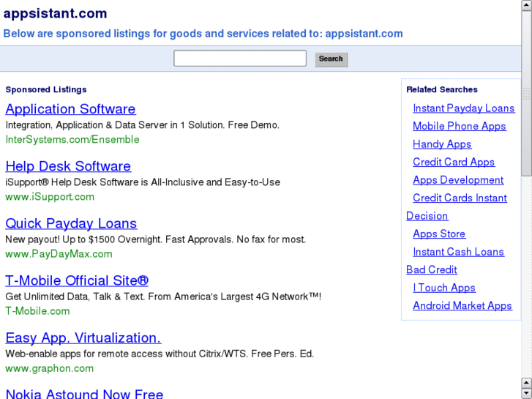The height and width of the screenshot is (399, 532).
Task: Click Mobile Phone Apps related search
Action: pyautogui.click(x=460, y=127)
